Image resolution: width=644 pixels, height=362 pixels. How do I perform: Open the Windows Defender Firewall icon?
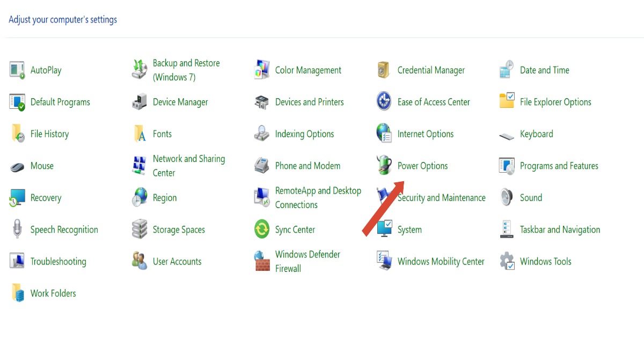262,261
